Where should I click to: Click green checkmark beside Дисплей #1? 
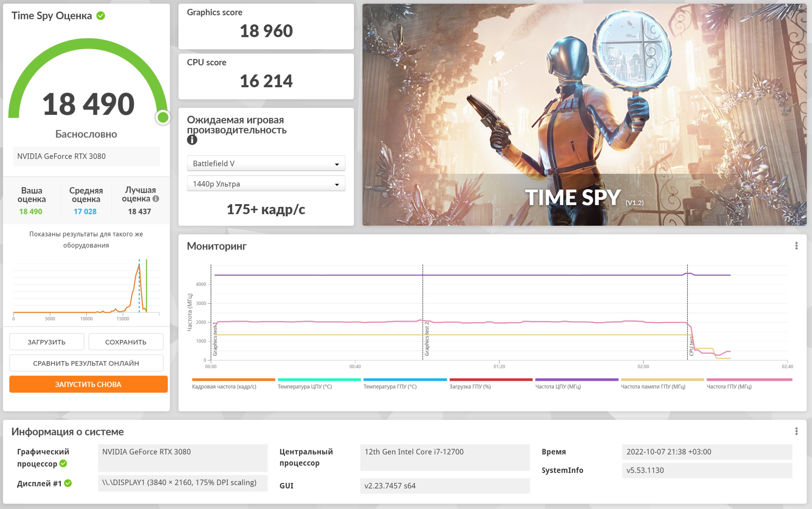pyautogui.click(x=68, y=483)
